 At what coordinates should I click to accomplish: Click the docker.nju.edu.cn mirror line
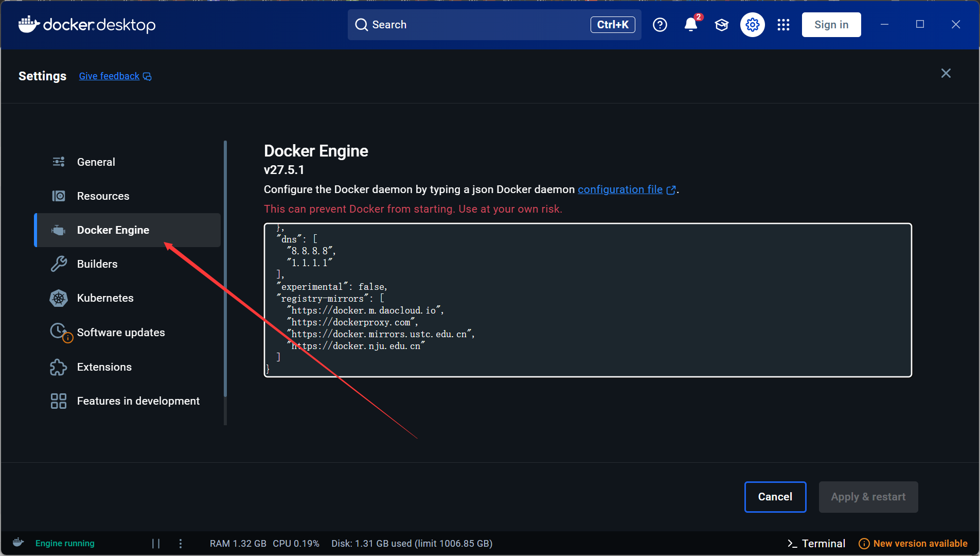(356, 346)
